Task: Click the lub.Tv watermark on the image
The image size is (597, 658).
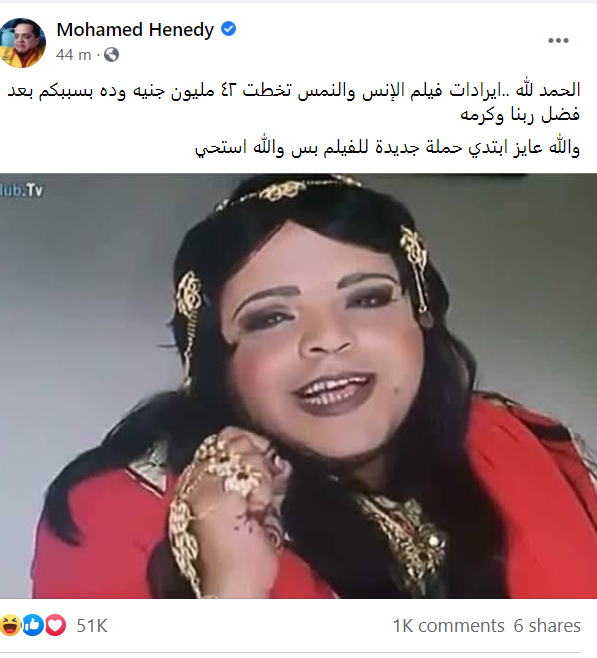Action: pos(21,190)
